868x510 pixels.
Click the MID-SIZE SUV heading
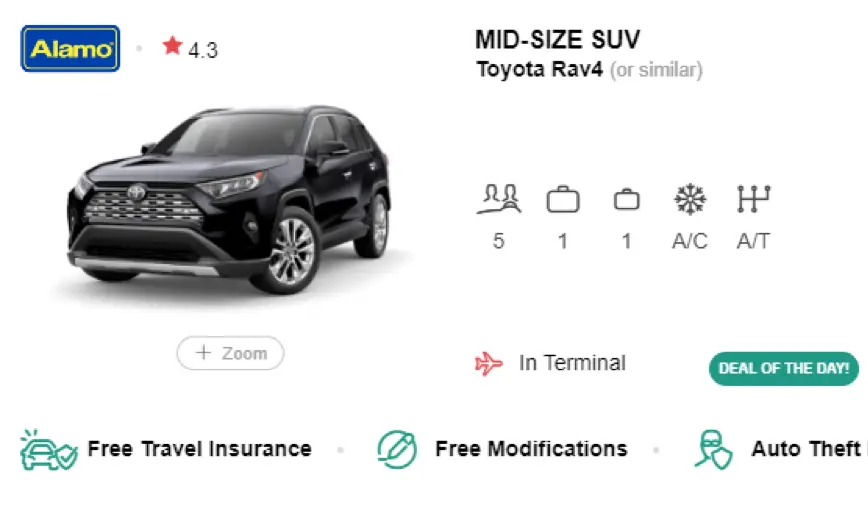click(x=557, y=39)
